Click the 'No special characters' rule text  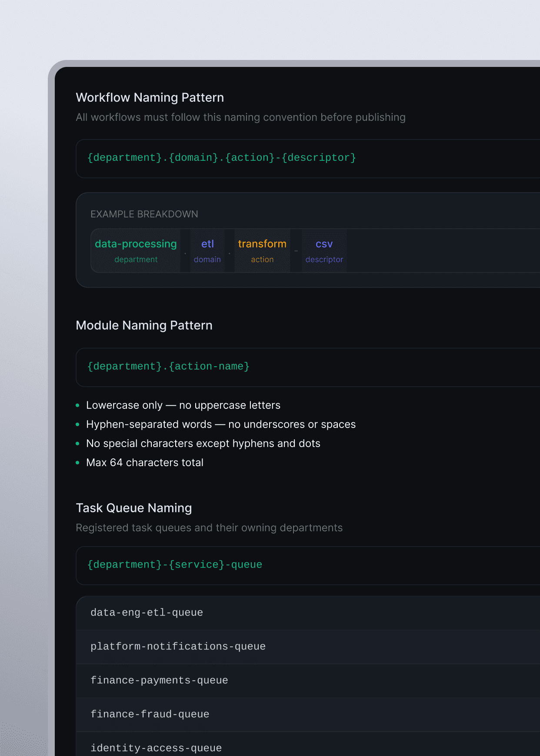point(203,444)
